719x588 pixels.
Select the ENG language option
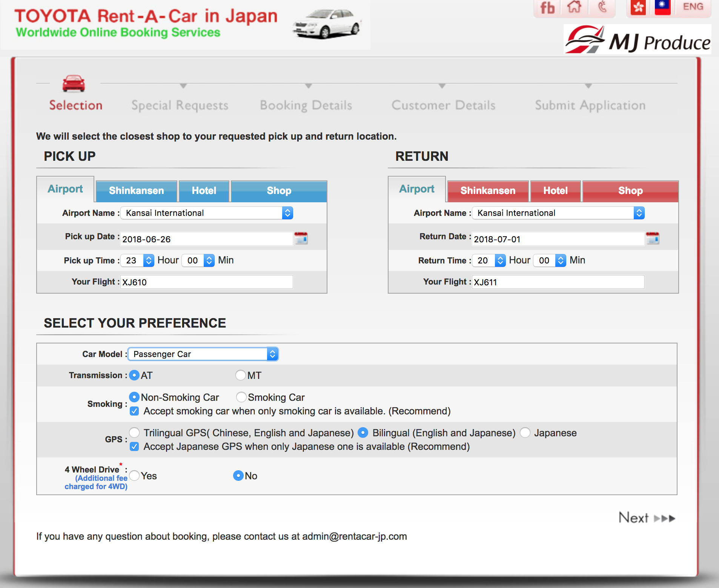pos(693,7)
